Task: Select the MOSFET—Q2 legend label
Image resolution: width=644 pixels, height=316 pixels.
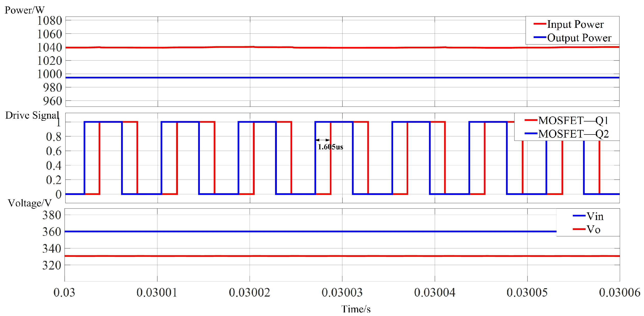Action: [x=573, y=134]
